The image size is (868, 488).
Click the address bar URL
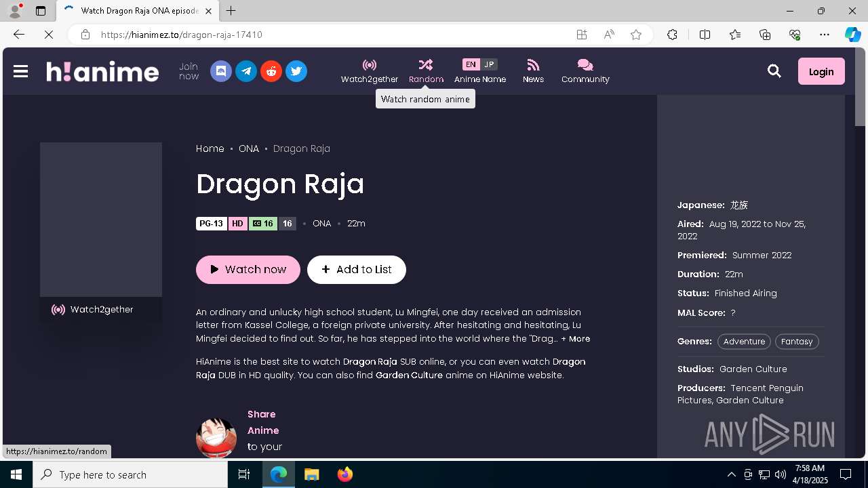(x=182, y=35)
